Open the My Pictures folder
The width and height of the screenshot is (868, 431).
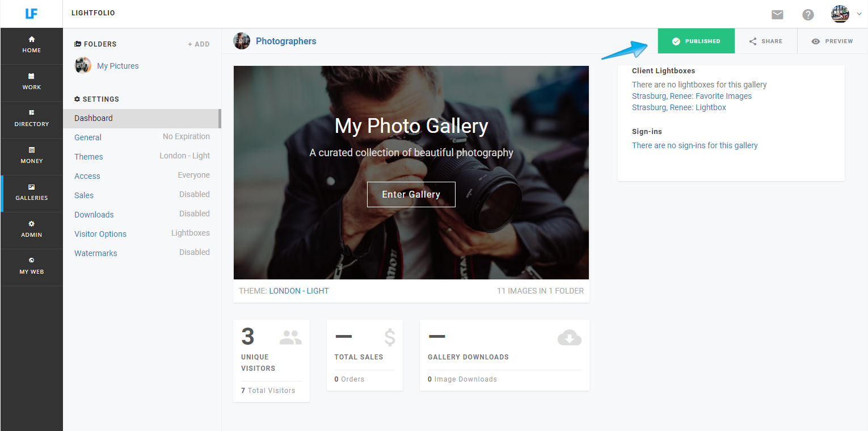coord(118,66)
